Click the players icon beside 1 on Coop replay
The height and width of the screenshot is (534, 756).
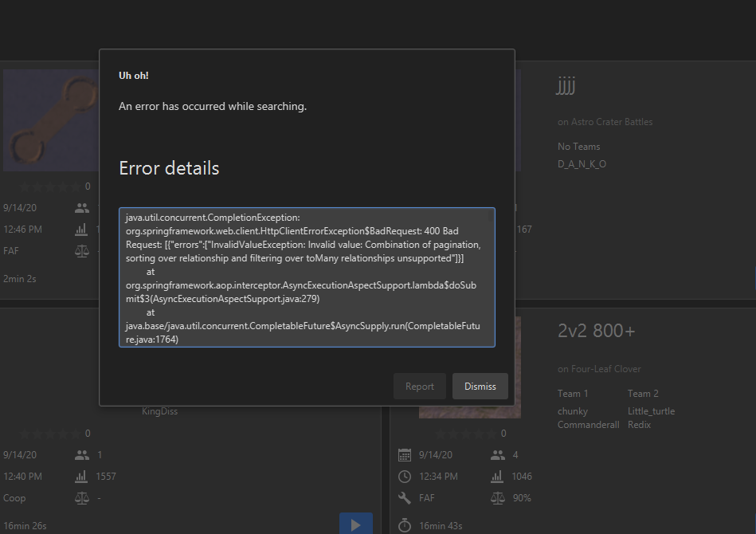[x=82, y=455]
